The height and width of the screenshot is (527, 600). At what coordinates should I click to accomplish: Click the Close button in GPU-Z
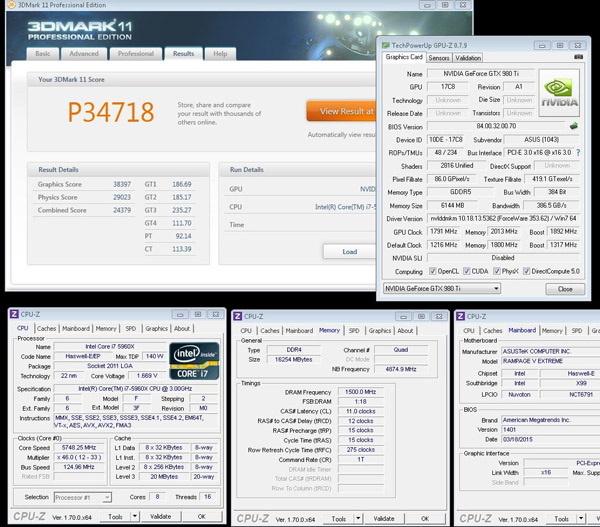[565, 289]
